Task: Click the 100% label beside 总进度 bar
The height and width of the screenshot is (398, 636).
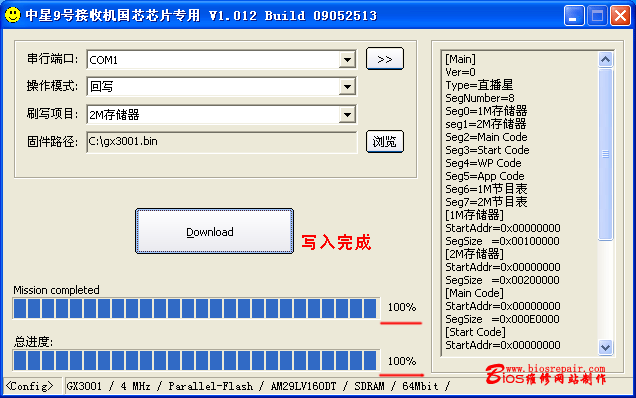Action: [402, 361]
